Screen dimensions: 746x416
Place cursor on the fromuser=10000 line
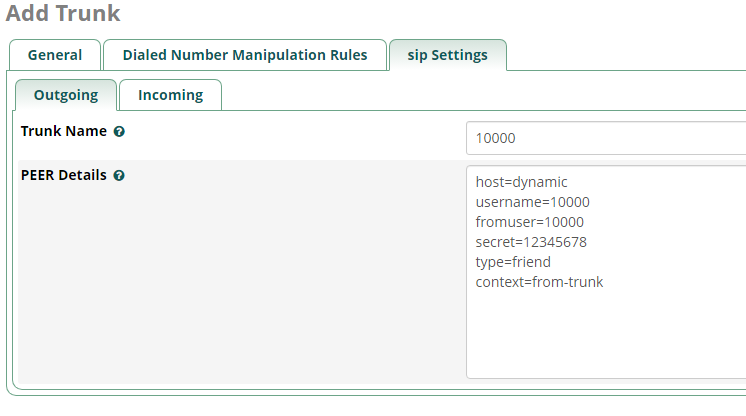(530, 222)
